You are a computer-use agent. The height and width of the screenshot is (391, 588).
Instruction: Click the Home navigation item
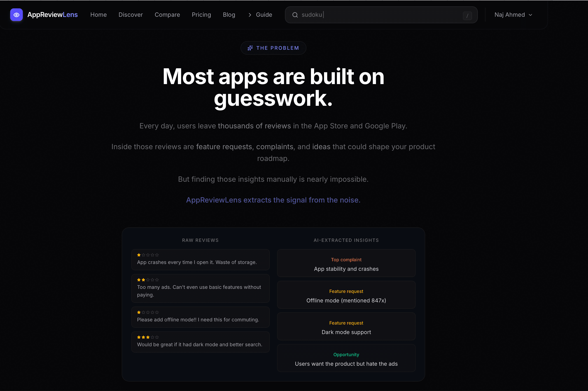(x=98, y=15)
